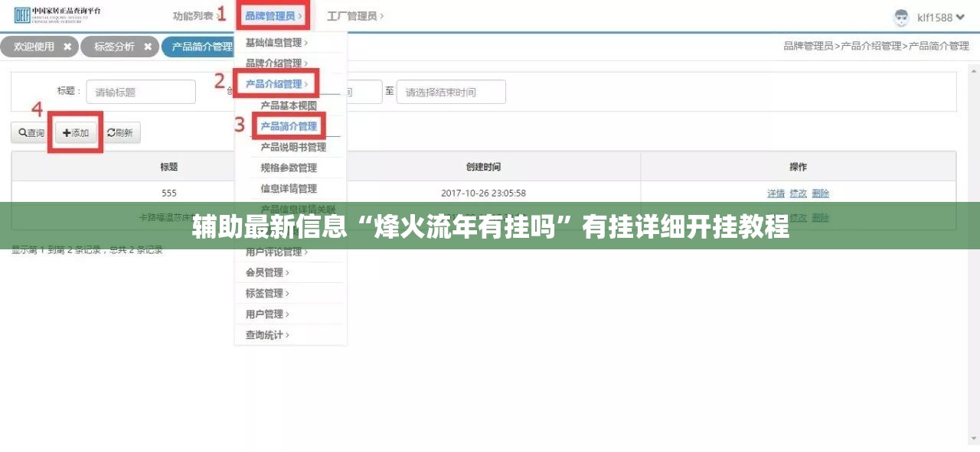Select 信息详情管理 menu entry

tap(289, 188)
